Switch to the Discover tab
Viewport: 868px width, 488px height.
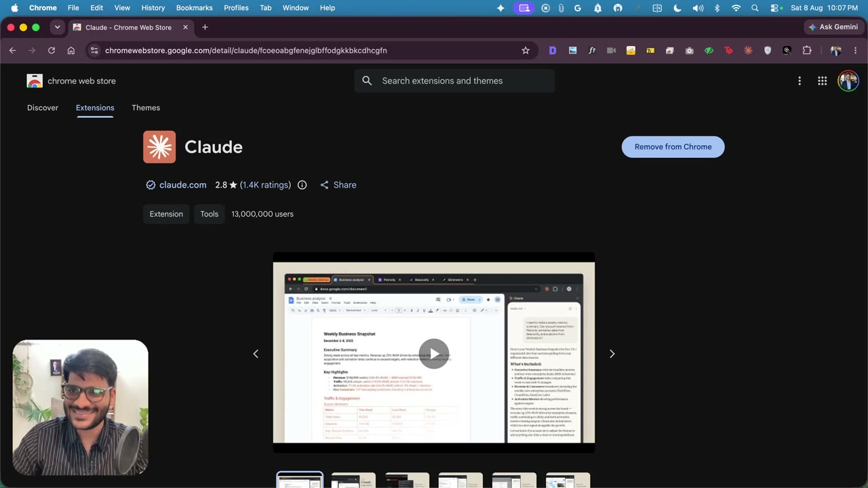[43, 108]
